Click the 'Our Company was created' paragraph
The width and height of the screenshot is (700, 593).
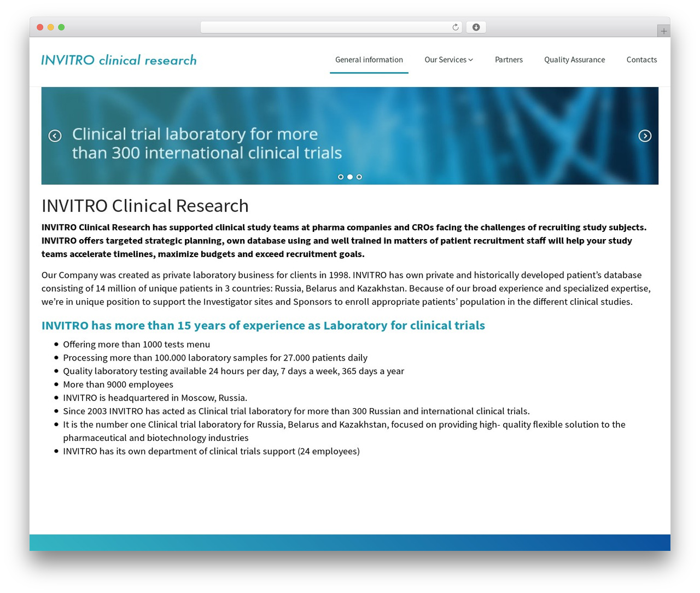click(346, 288)
